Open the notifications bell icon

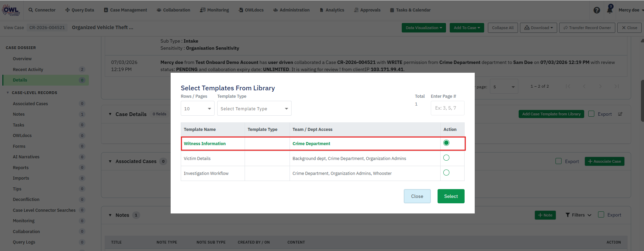610,9
